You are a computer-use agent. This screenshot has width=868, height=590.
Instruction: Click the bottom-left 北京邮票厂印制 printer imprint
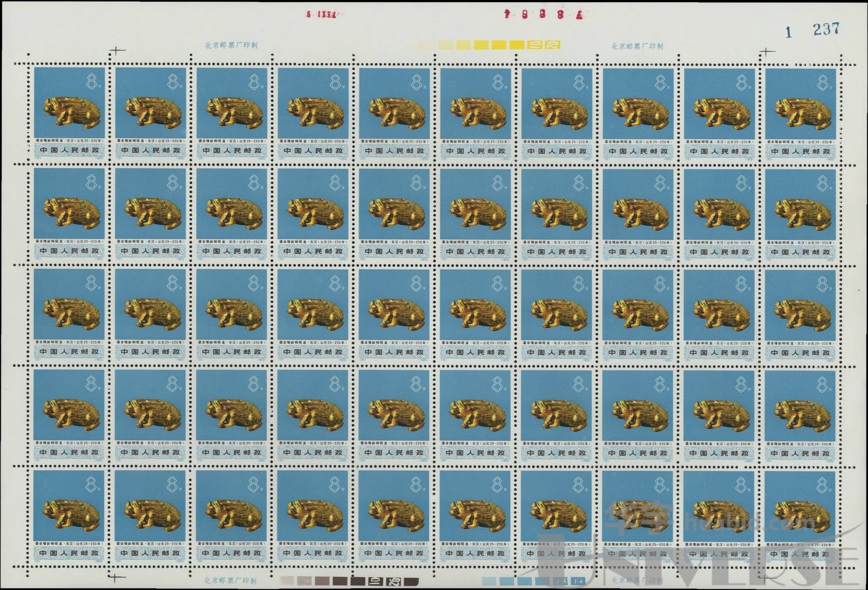point(230,581)
